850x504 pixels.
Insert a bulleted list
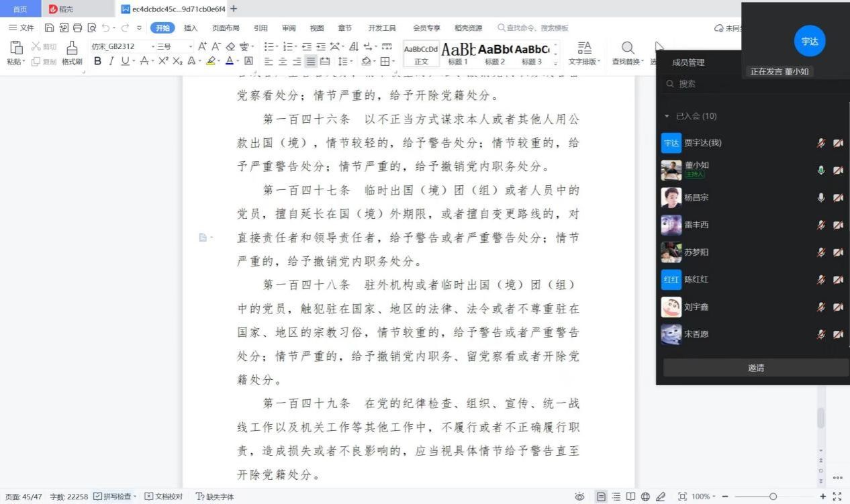pos(269,46)
